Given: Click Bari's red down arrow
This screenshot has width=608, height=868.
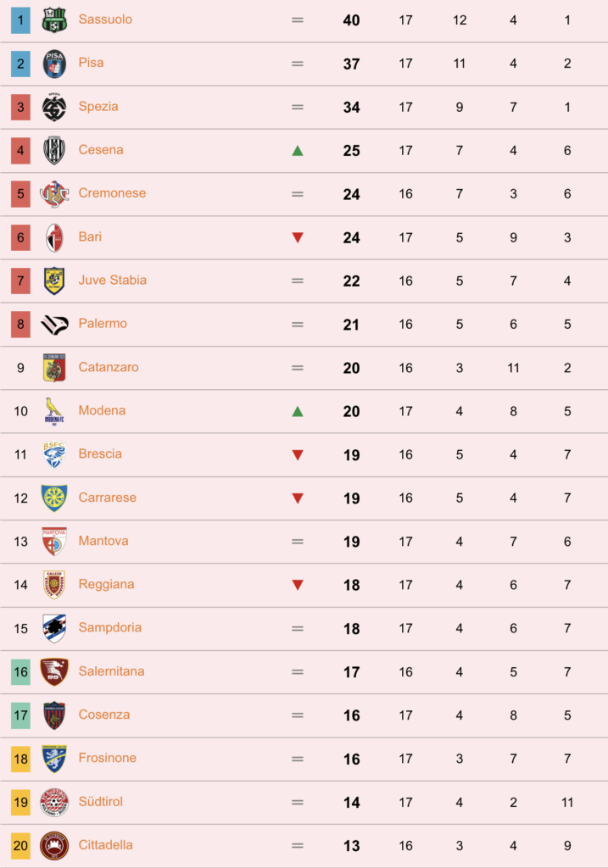Looking at the screenshot, I should pyautogui.click(x=298, y=237).
